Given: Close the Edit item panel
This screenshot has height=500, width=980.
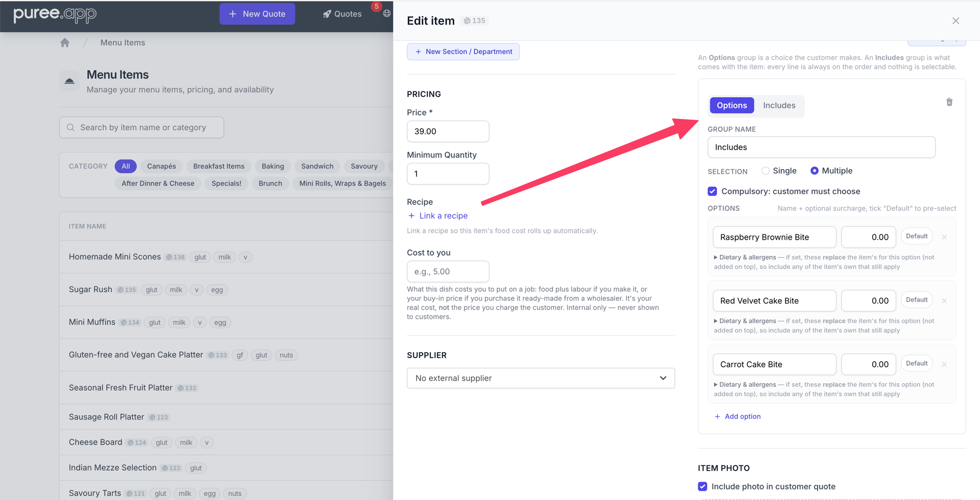Looking at the screenshot, I should [x=955, y=21].
